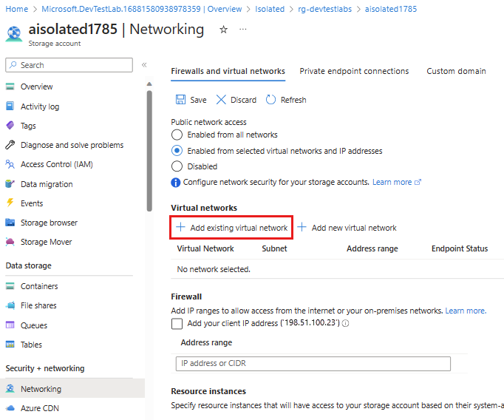504x420 pixels.
Task: Open Learn more link for network security
Action: [397, 183]
